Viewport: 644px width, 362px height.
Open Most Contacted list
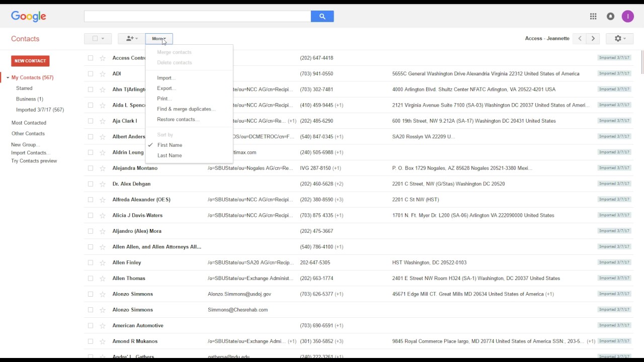click(29, 123)
